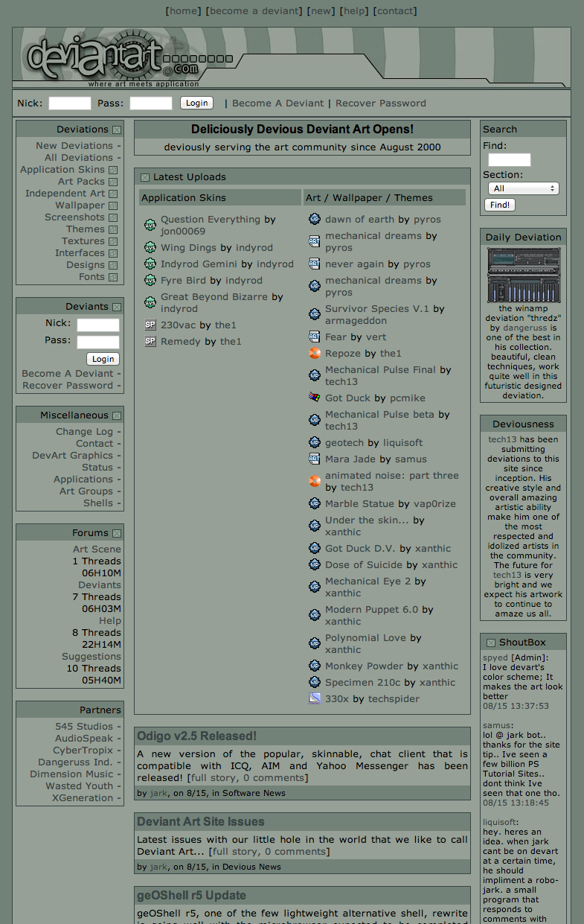
Task: Open the Change Log link
Action: pyautogui.click(x=84, y=432)
